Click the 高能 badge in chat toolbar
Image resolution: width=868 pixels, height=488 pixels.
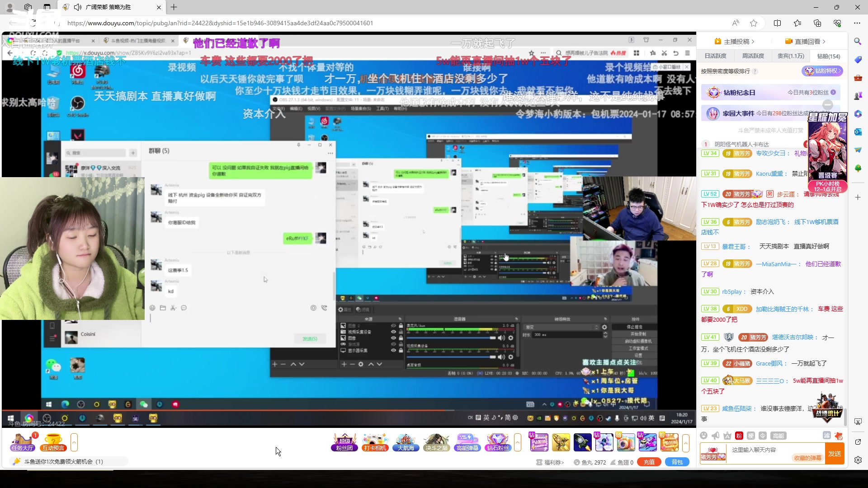tap(778, 436)
